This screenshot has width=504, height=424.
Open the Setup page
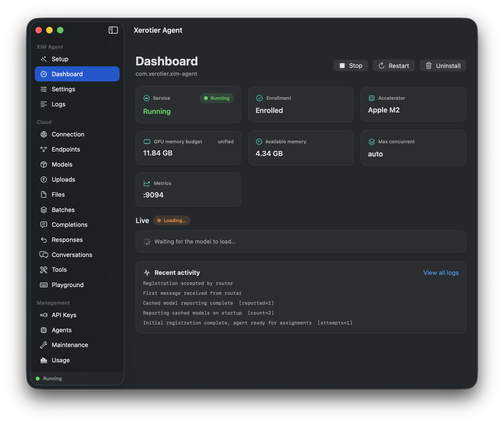point(77,59)
